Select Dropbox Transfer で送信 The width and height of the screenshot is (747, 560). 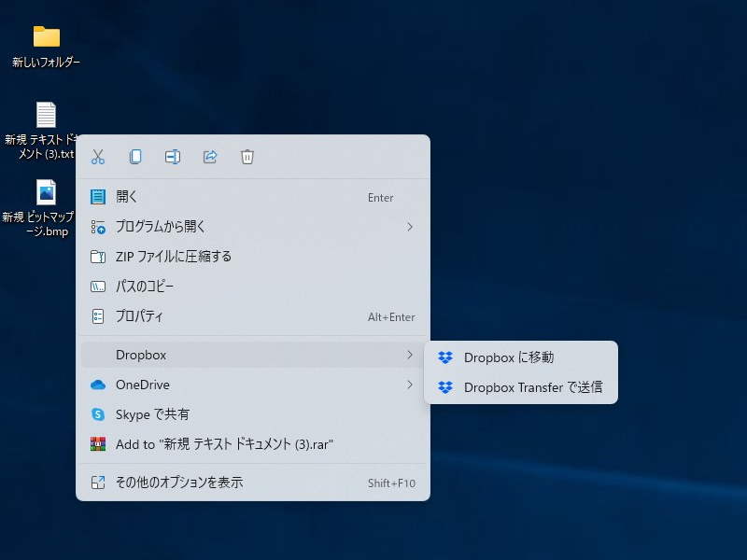[529, 387]
